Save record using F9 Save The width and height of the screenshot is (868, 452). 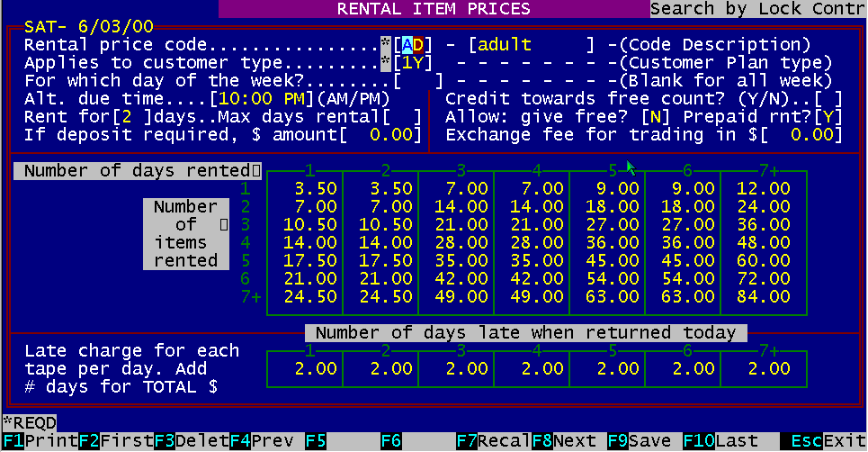[x=642, y=442]
